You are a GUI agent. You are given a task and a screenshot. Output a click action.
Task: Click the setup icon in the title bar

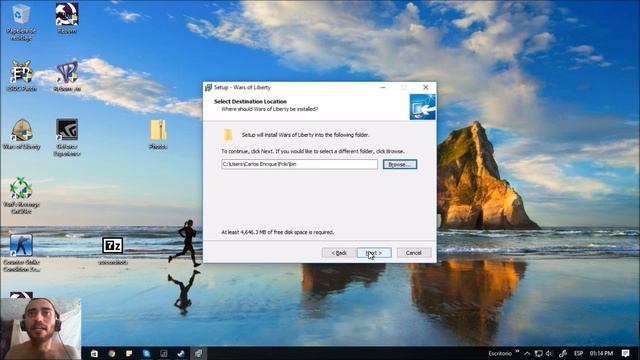click(x=208, y=87)
